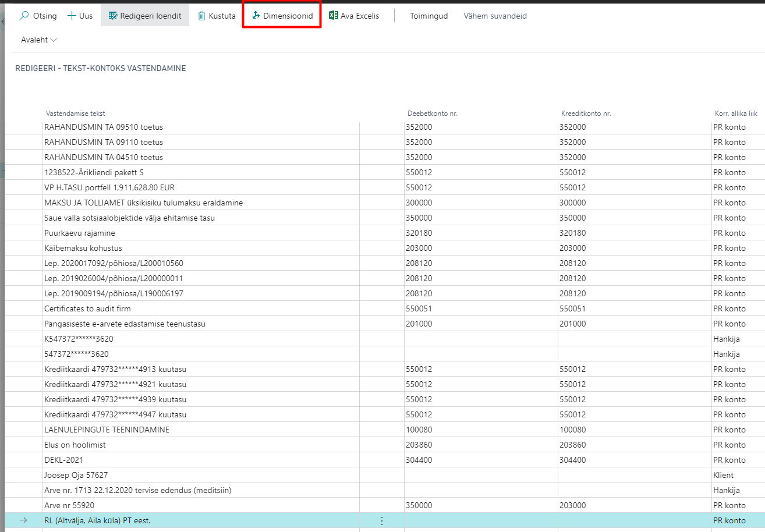Click credit account 203000 for Arve nr 55920
765x532 pixels.
572,505
